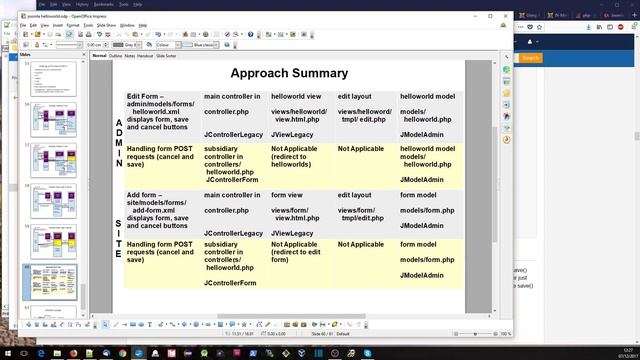The height and width of the screenshot is (360, 640).
Task: Open the Slide Show menu
Action: tap(106, 25)
